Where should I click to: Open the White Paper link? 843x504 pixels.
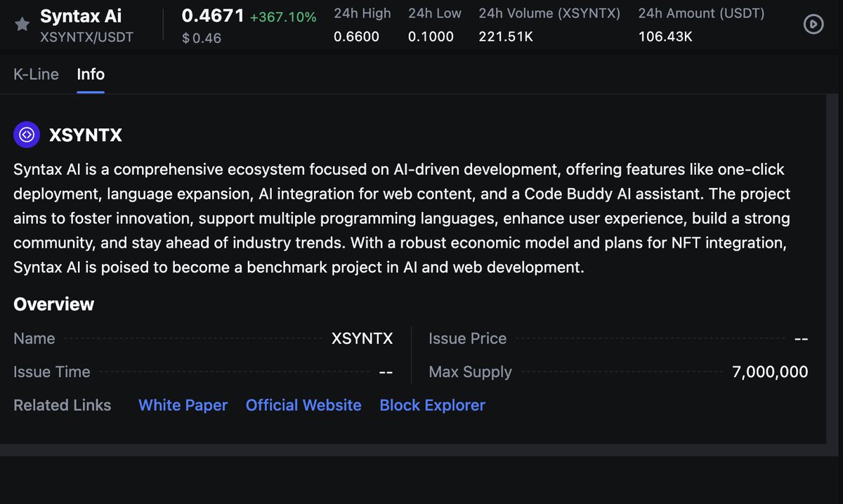coord(183,405)
